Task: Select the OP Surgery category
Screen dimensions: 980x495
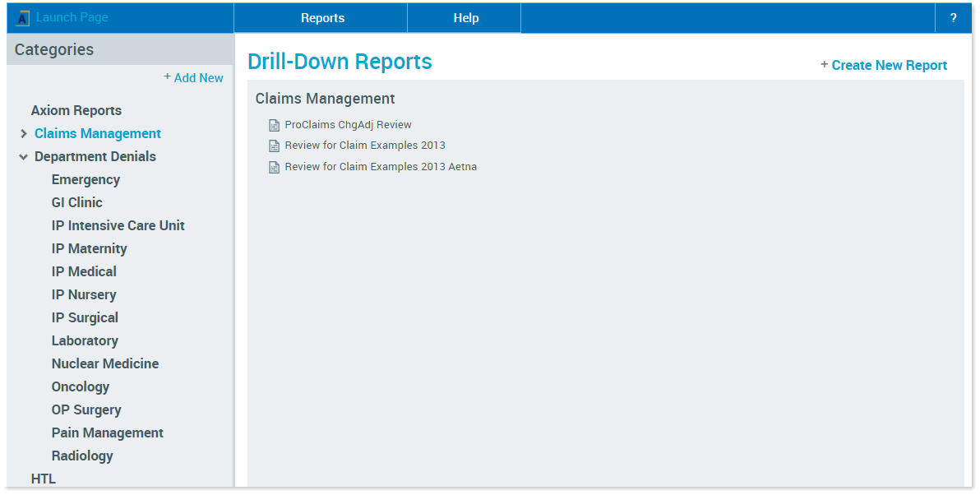Action: pyautogui.click(x=86, y=409)
